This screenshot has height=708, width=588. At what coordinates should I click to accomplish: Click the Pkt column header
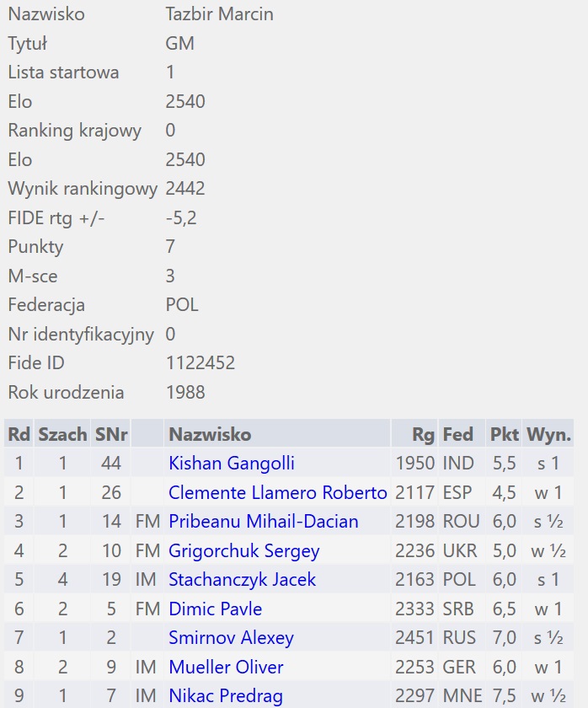click(x=504, y=434)
